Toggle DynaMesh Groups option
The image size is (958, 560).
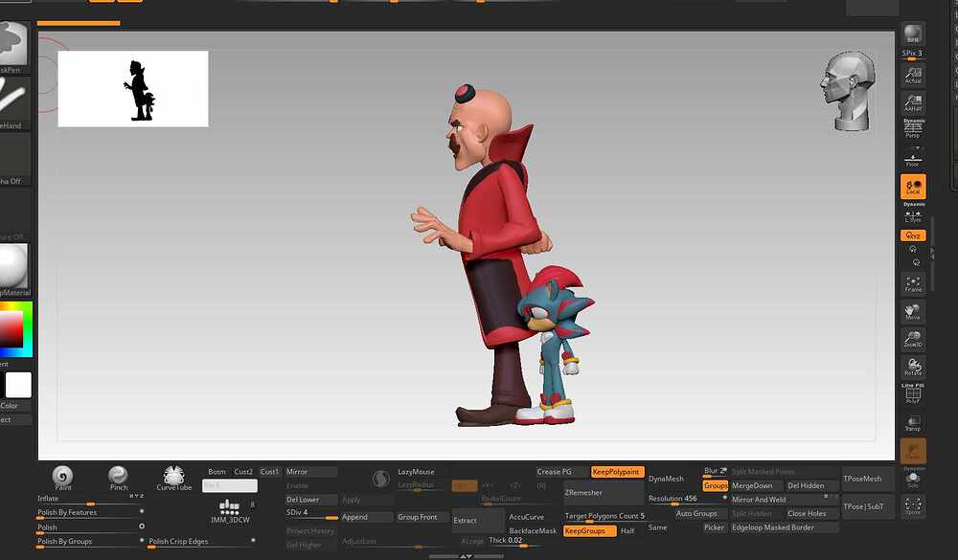pos(715,485)
